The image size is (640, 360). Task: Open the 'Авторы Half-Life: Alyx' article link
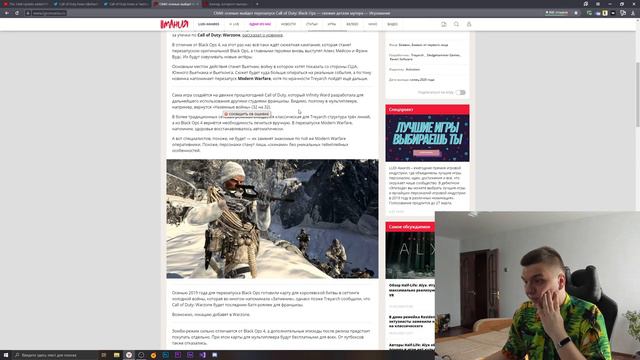[x=412, y=347]
